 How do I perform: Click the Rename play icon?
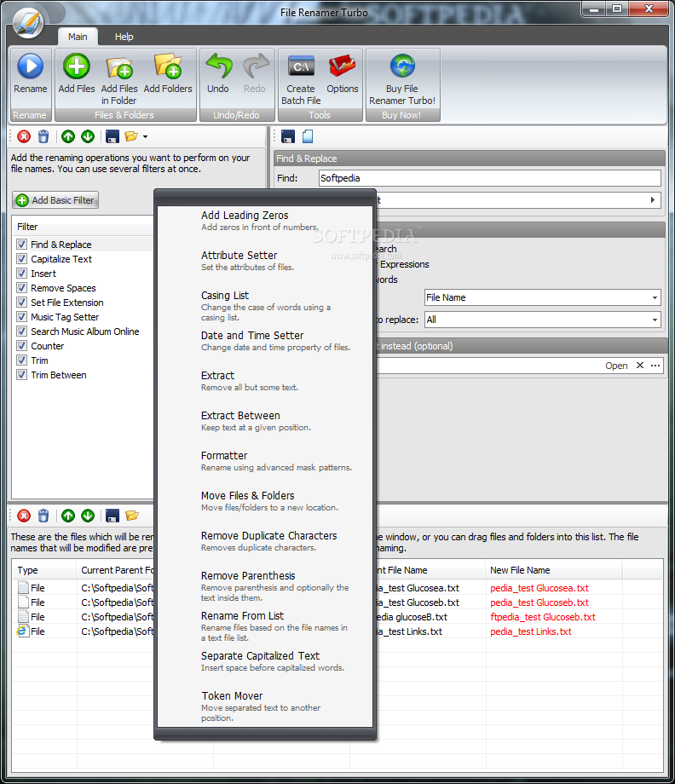click(x=30, y=66)
